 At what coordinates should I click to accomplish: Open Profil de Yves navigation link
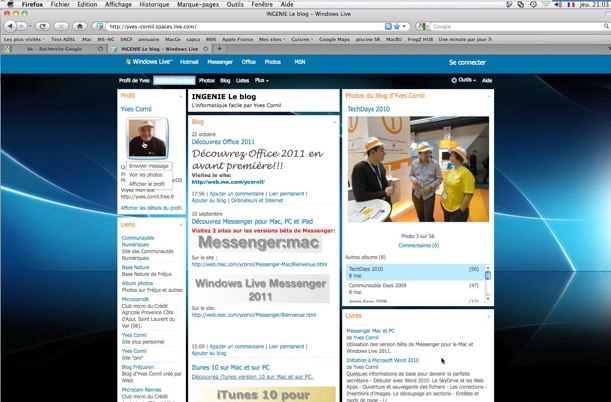point(134,80)
